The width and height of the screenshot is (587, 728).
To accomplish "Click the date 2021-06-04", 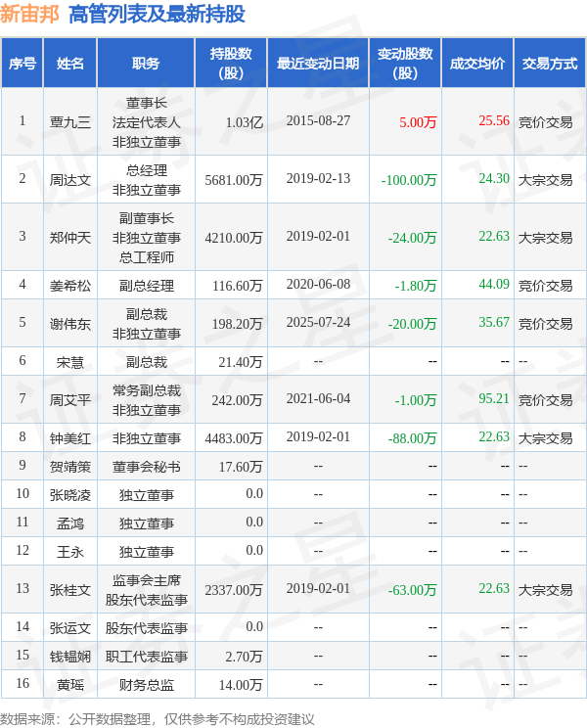I will pyautogui.click(x=318, y=398).
